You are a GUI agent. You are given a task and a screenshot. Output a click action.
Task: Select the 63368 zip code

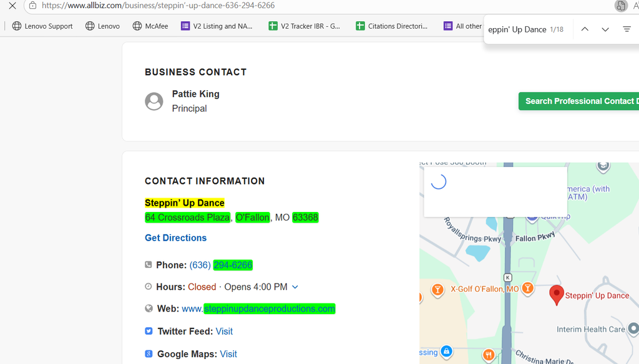[305, 218]
